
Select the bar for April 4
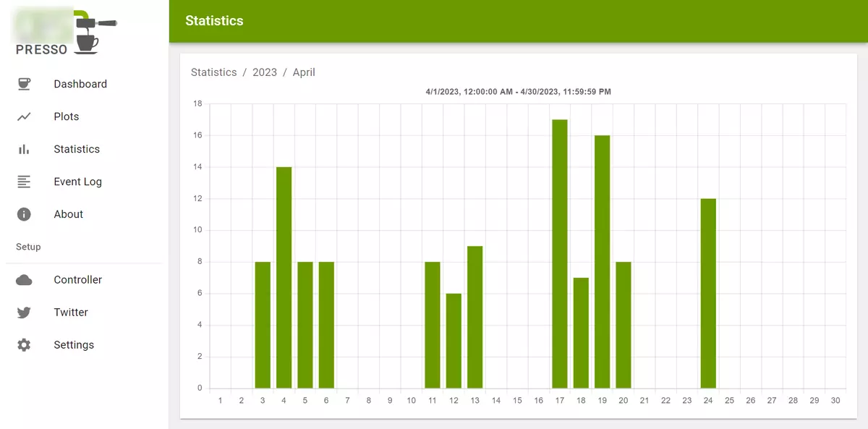[284, 278]
